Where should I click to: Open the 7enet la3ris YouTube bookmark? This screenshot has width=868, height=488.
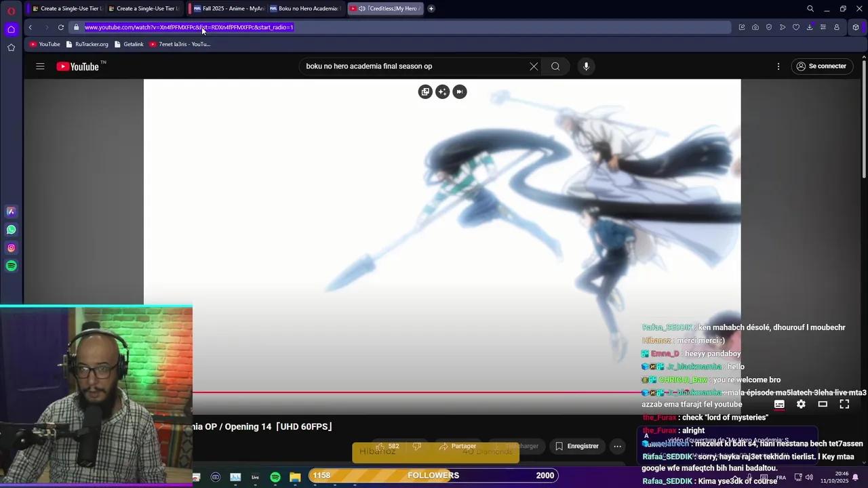[180, 44]
